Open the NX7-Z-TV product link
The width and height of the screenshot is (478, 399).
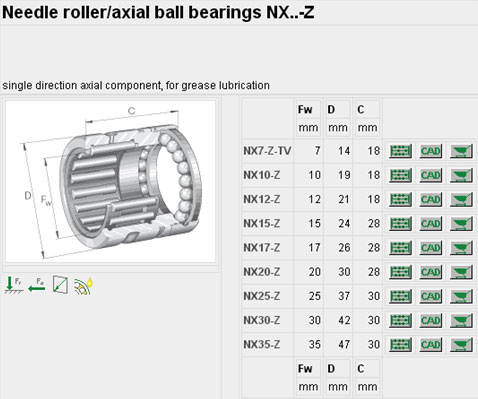(x=267, y=151)
